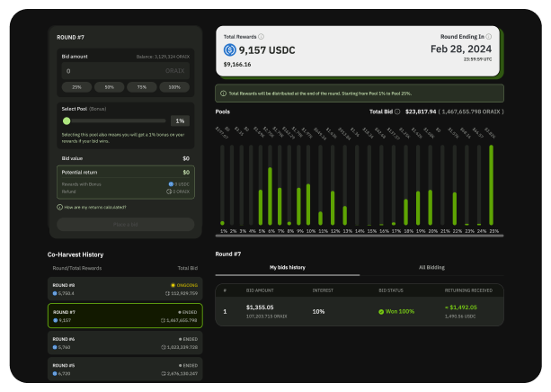
Task: Select the Round #6 history card
Action: pos(125,343)
